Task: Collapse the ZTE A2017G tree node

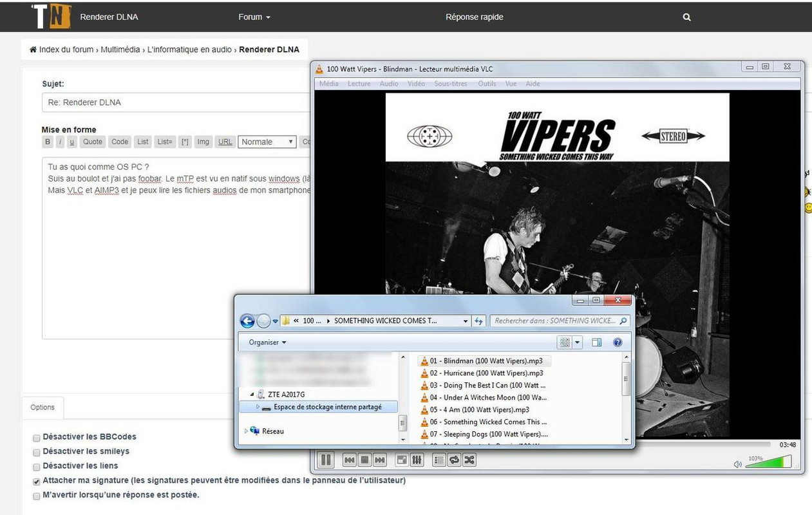Action: click(x=252, y=395)
